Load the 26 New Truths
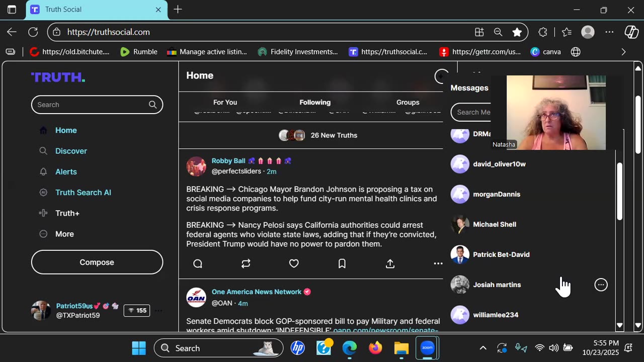The height and width of the screenshot is (362, 644). pos(318,135)
